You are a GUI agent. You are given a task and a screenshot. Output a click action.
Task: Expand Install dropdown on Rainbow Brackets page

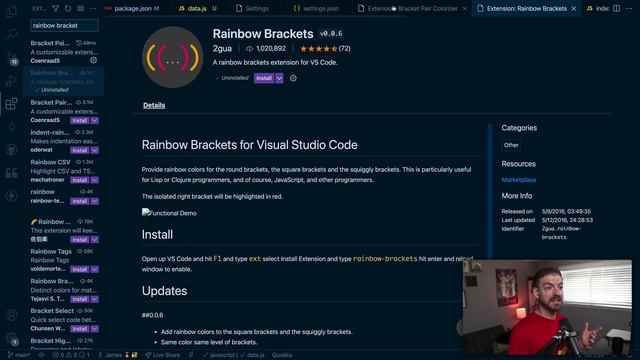[x=279, y=78]
